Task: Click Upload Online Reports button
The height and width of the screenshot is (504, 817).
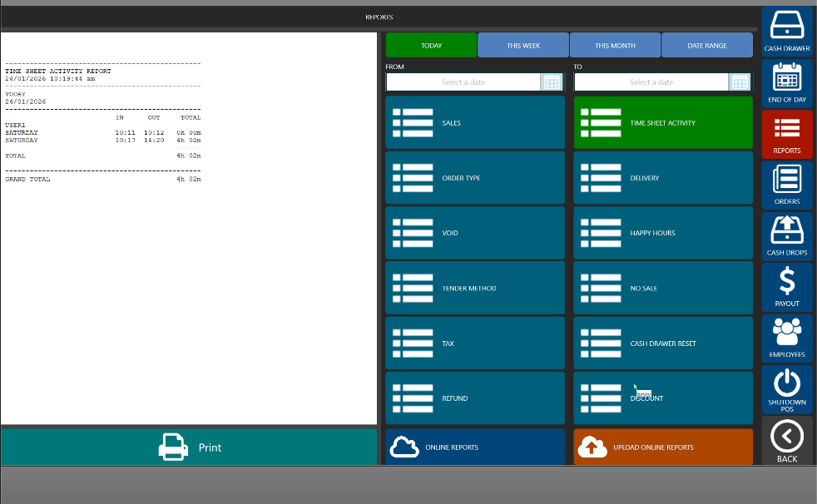Action: tap(663, 447)
